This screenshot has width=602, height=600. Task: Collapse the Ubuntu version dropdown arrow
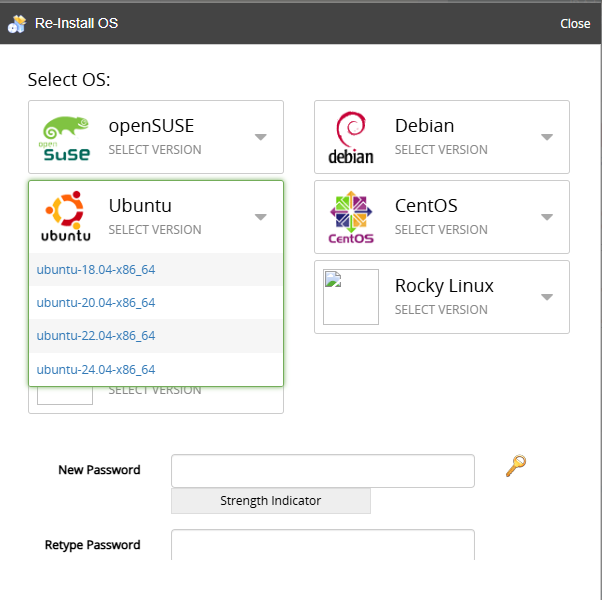[261, 217]
